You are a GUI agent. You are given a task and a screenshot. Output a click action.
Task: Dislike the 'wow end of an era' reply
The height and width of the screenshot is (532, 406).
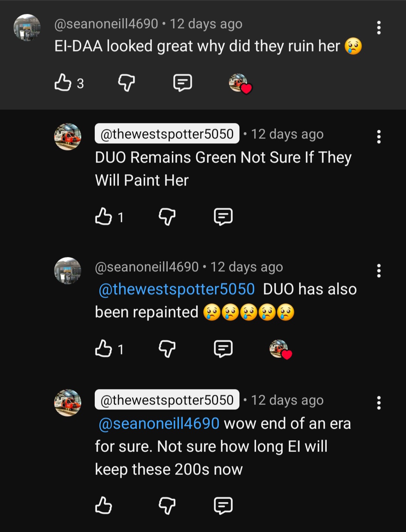(x=167, y=505)
